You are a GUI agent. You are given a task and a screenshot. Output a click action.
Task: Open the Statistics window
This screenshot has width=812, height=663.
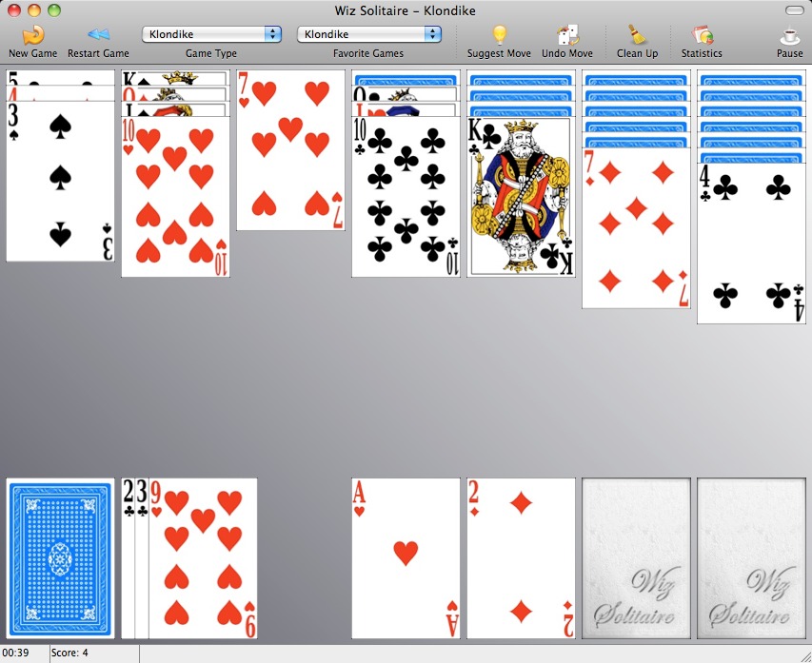(x=702, y=36)
